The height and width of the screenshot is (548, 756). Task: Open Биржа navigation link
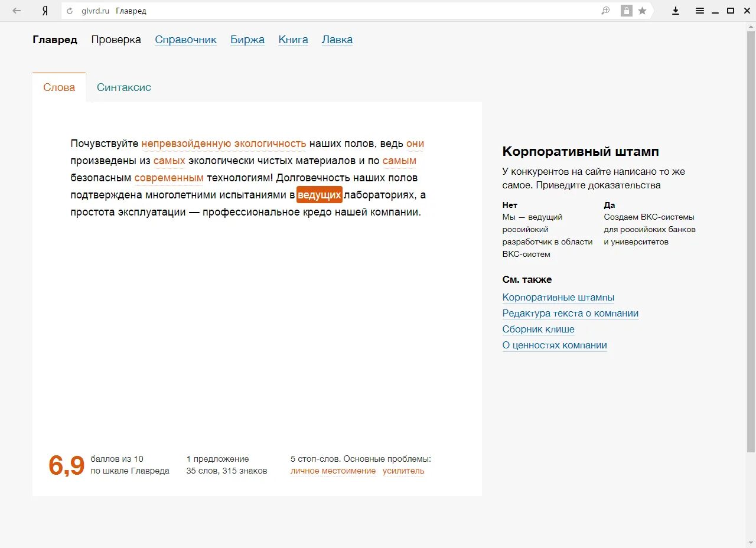tap(247, 40)
